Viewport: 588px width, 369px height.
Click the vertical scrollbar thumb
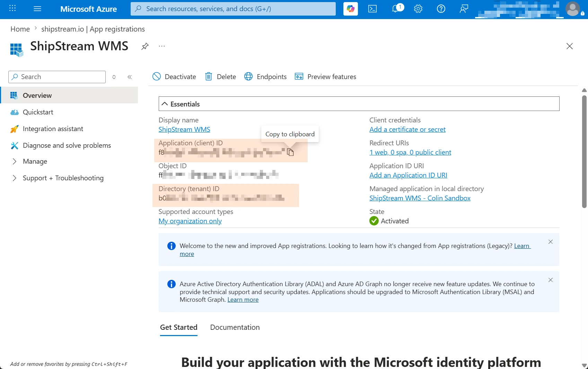pyautogui.click(x=584, y=151)
